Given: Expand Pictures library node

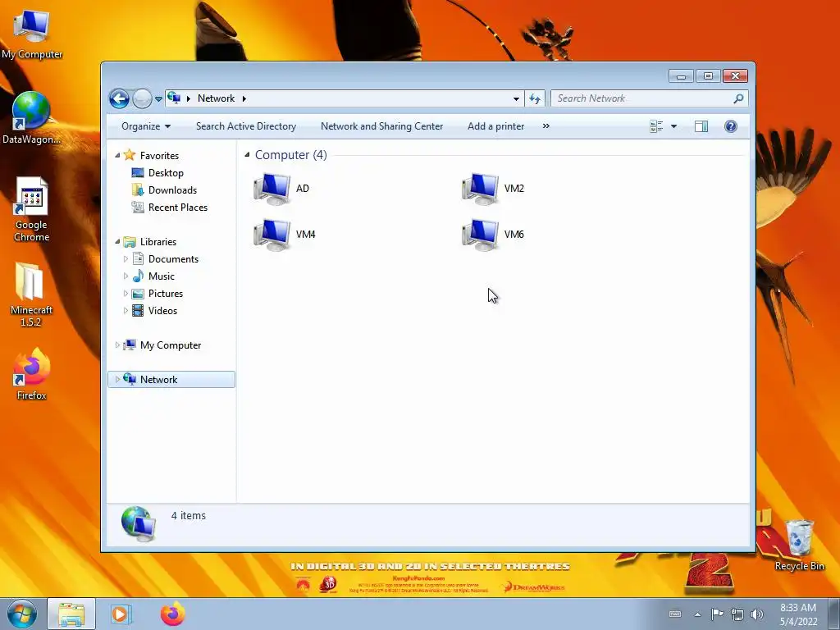Looking at the screenshot, I should 126,294.
